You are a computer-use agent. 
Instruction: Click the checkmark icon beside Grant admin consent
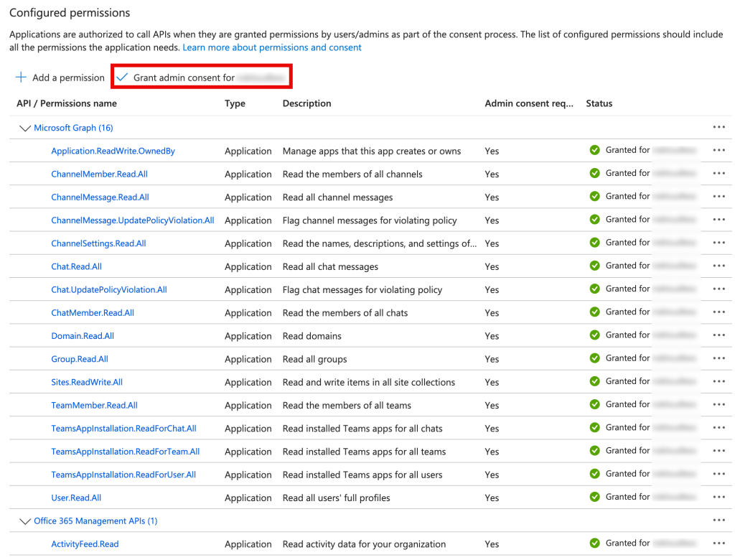[x=122, y=78]
